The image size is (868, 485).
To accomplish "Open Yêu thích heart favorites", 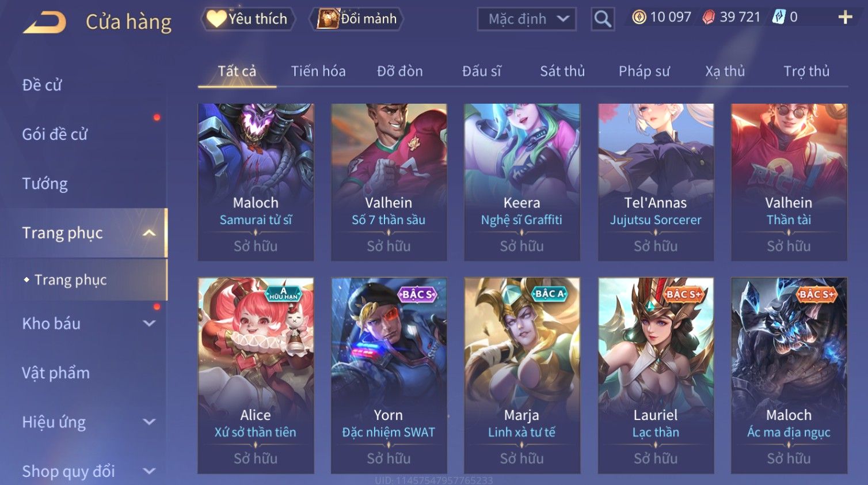I will (248, 19).
